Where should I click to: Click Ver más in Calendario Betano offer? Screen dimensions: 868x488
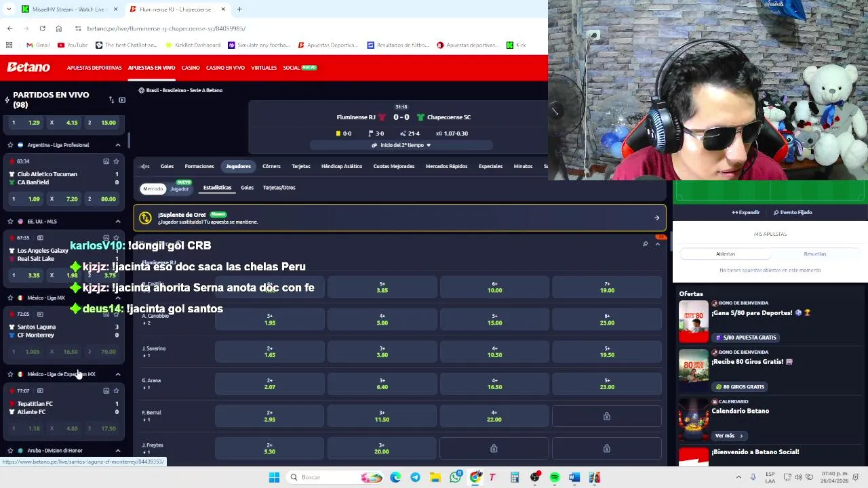pos(728,436)
